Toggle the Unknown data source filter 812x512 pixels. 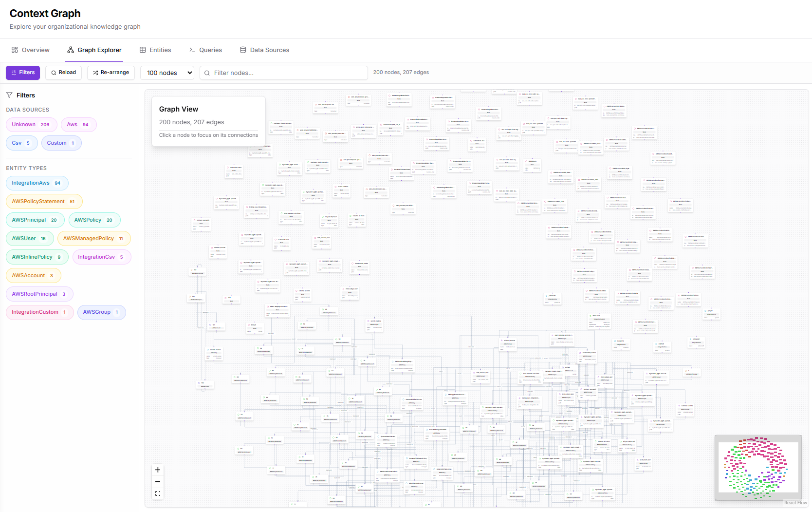click(x=32, y=125)
